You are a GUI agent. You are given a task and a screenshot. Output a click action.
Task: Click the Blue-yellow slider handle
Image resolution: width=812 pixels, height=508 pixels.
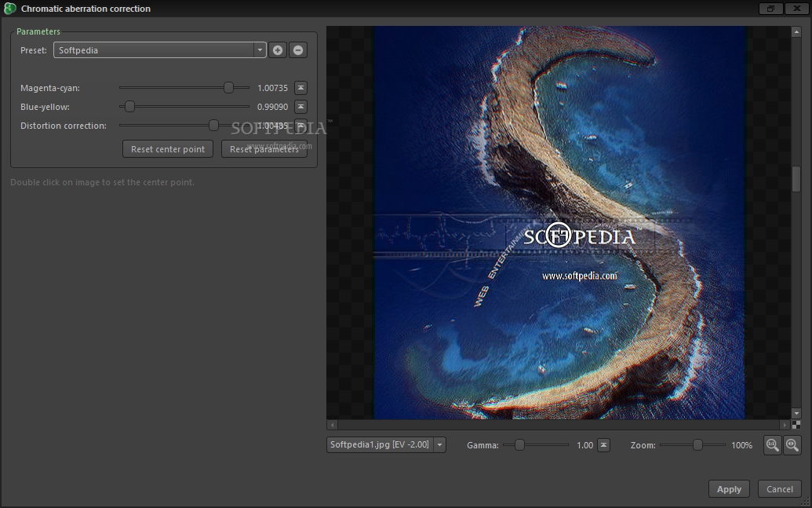[129, 106]
